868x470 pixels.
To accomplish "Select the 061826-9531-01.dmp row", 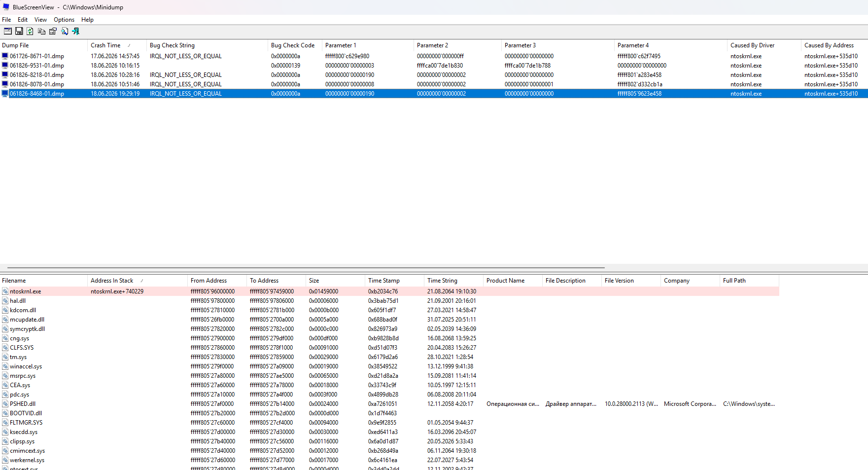I will [x=434, y=66].
